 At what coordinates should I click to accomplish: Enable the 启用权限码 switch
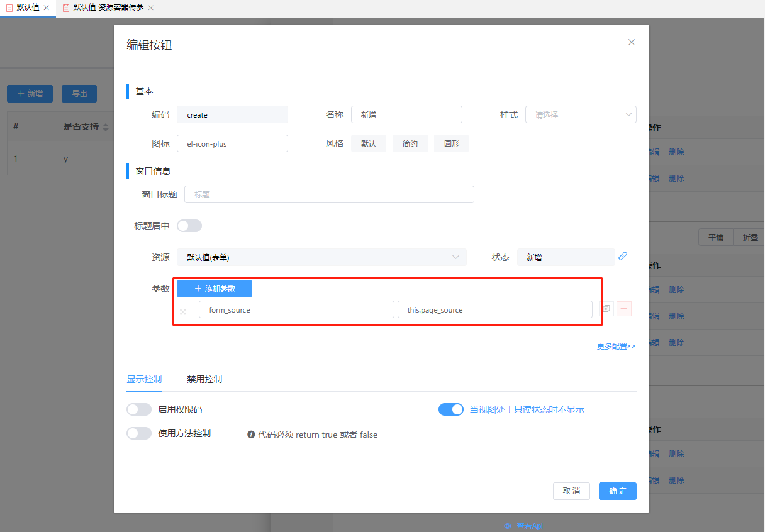tap(139, 409)
